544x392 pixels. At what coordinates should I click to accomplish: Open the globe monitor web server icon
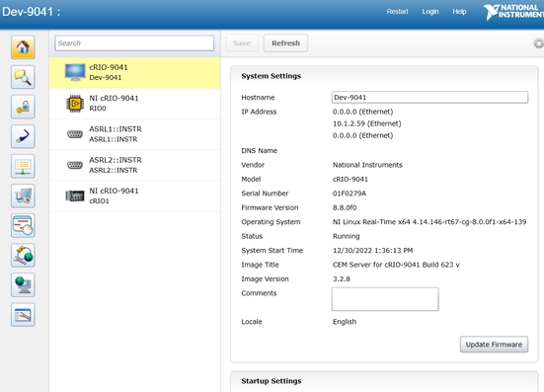[23, 285]
